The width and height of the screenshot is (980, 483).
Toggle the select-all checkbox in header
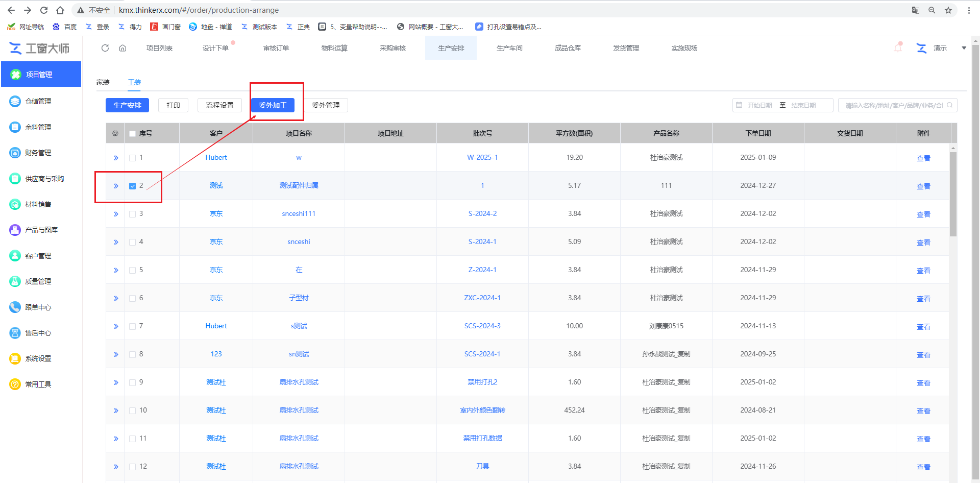coord(133,134)
